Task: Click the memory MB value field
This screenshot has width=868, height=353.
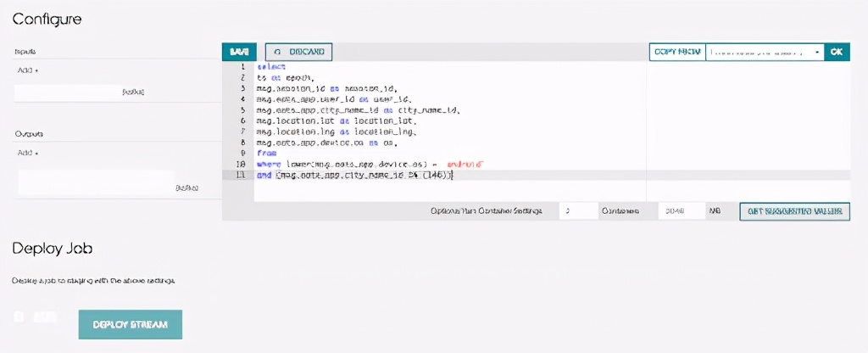Action: point(681,211)
